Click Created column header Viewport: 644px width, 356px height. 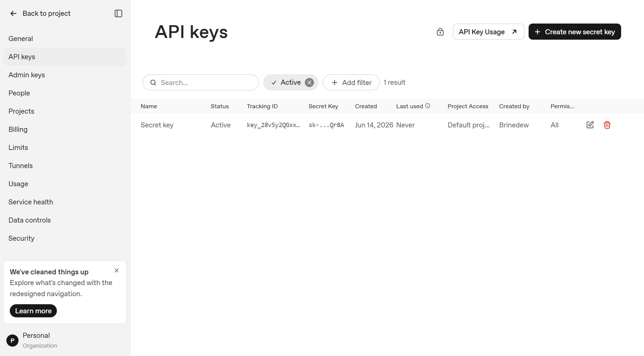(x=366, y=106)
